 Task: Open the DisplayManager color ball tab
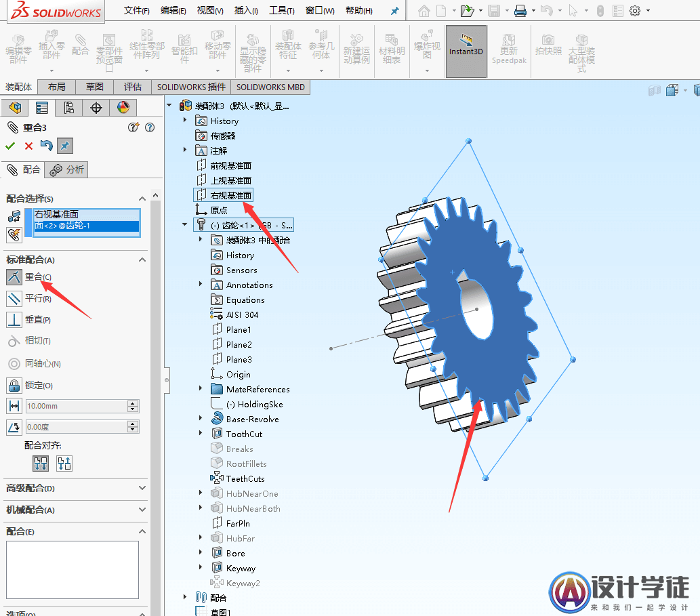123,108
